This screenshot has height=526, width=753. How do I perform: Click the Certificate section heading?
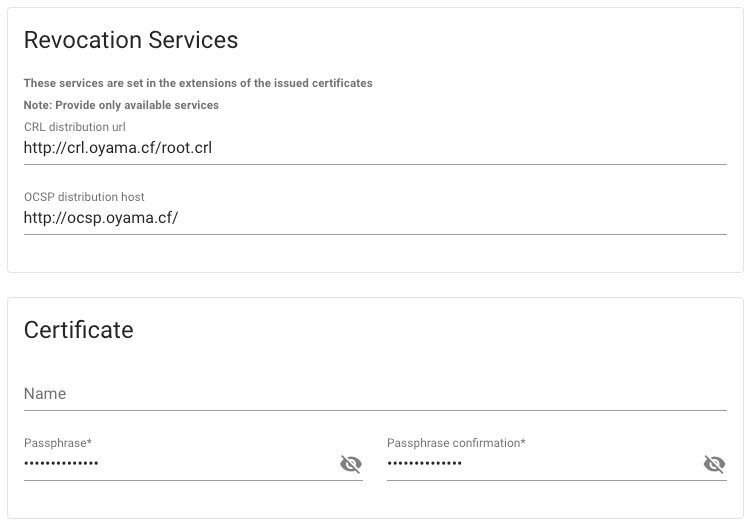click(79, 330)
